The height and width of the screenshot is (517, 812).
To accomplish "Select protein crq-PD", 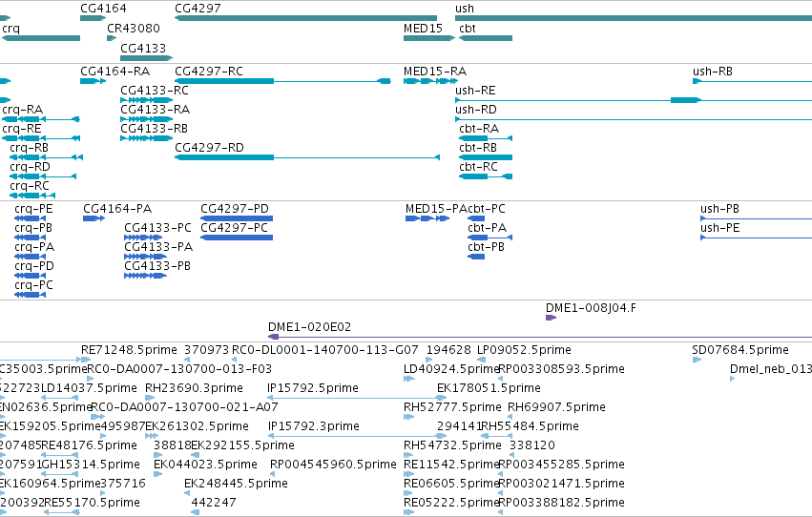I will coord(34,266).
